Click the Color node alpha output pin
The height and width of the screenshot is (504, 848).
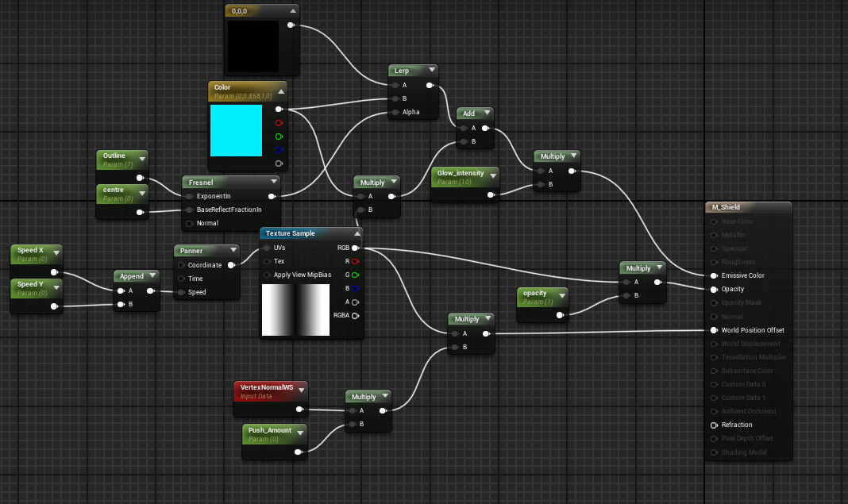click(279, 164)
